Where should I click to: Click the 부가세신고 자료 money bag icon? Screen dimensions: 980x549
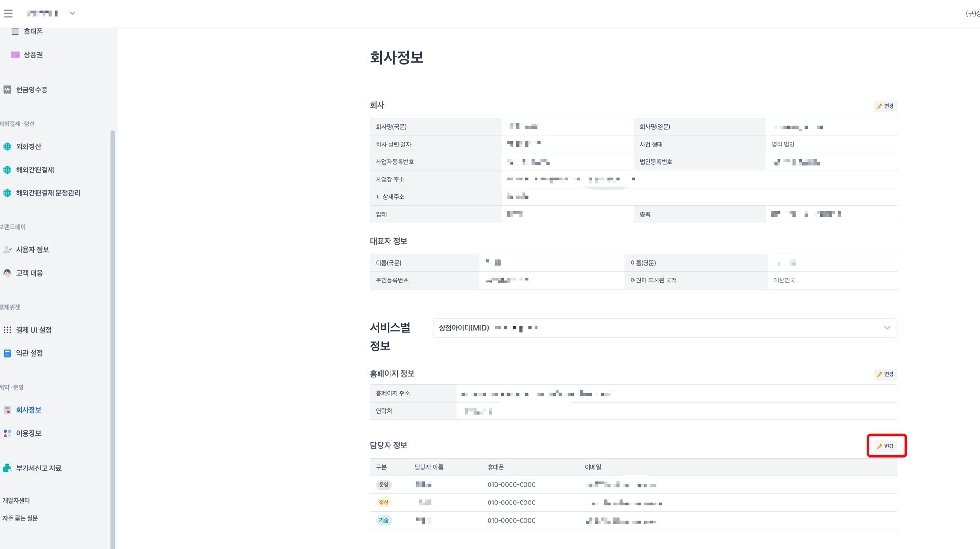7,468
